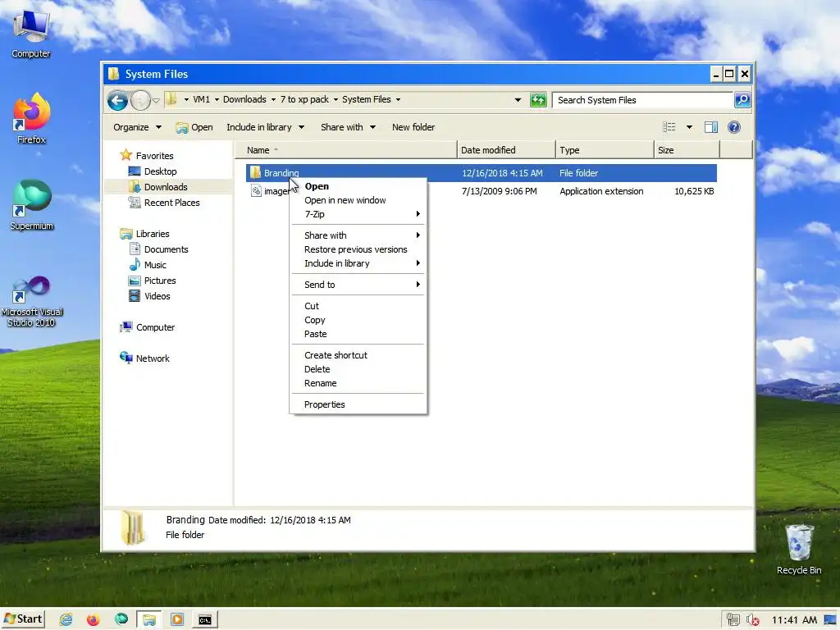Select Desktop under Favorites

click(160, 171)
